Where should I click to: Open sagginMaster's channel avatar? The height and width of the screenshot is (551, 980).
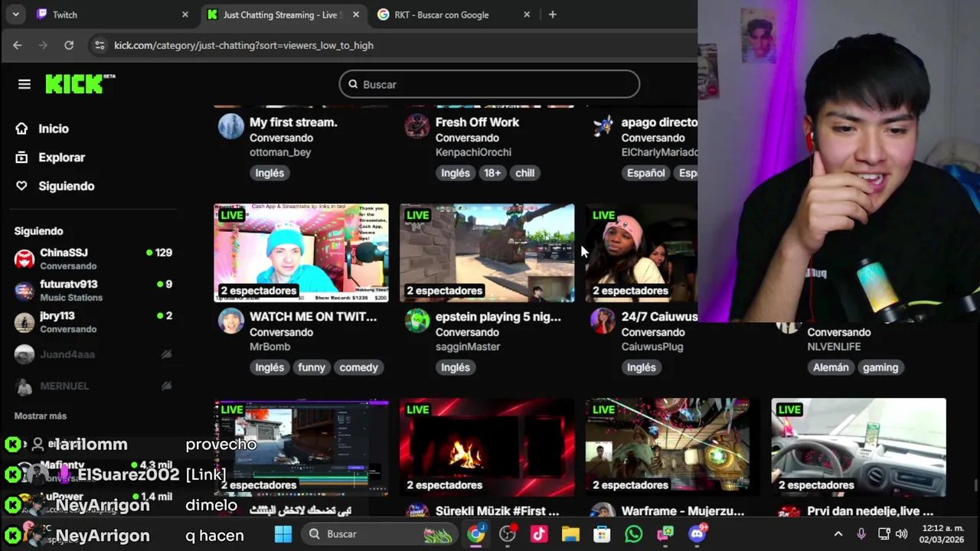(416, 321)
